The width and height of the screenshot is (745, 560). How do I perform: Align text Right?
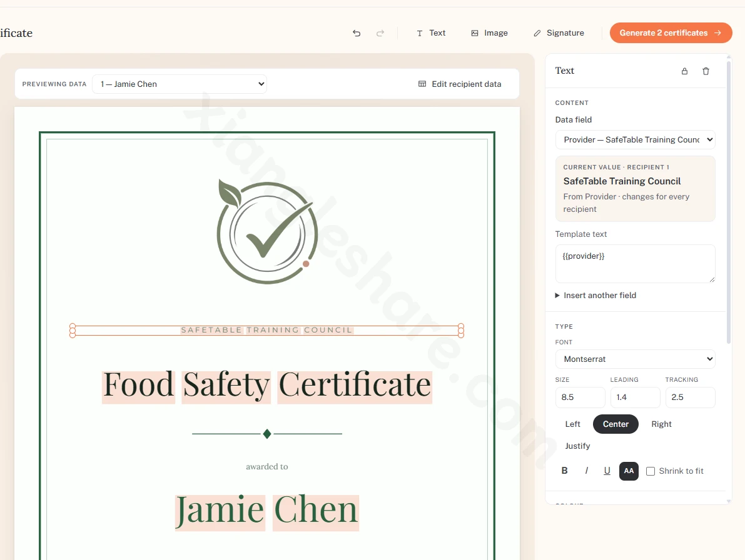661,424
